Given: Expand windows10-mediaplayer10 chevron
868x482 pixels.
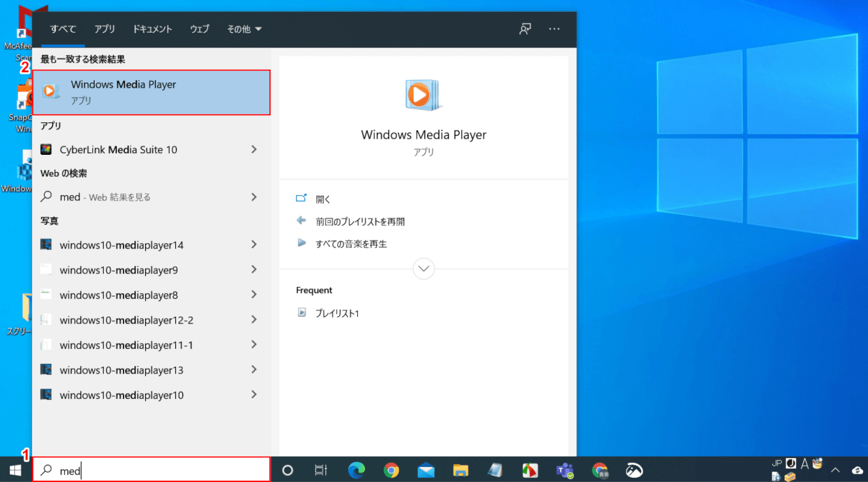Looking at the screenshot, I should point(254,395).
